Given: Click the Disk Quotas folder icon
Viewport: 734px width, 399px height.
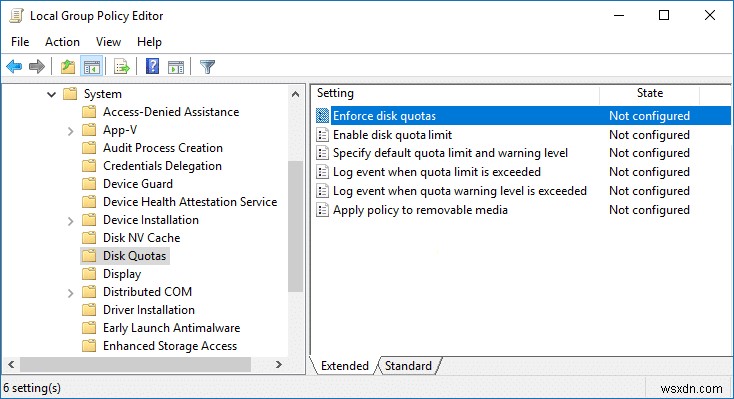Looking at the screenshot, I should [89, 256].
